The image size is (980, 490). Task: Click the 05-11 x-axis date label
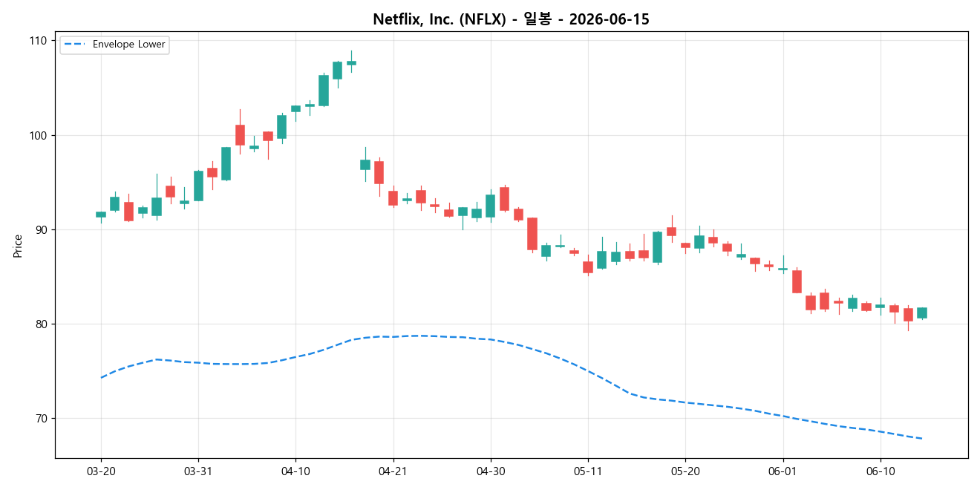click(587, 471)
